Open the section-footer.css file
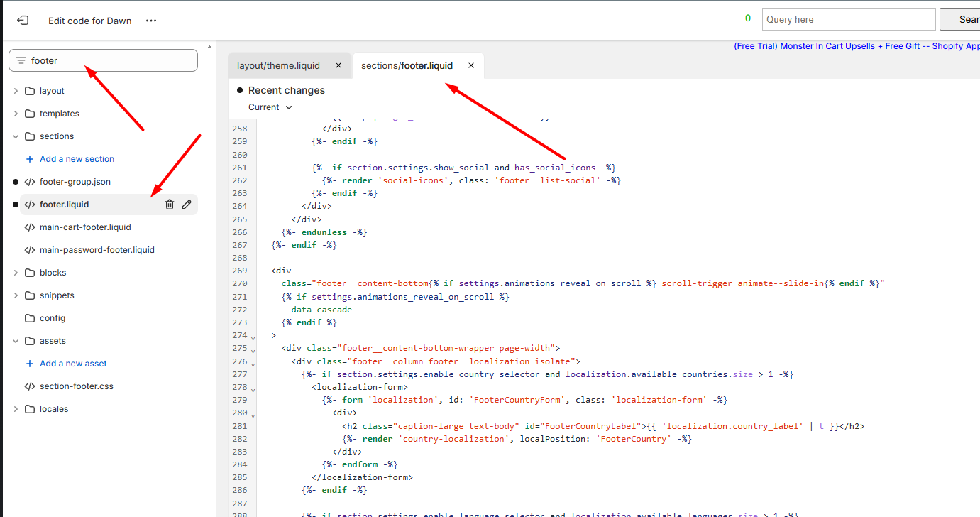980x517 pixels. pyautogui.click(x=76, y=386)
